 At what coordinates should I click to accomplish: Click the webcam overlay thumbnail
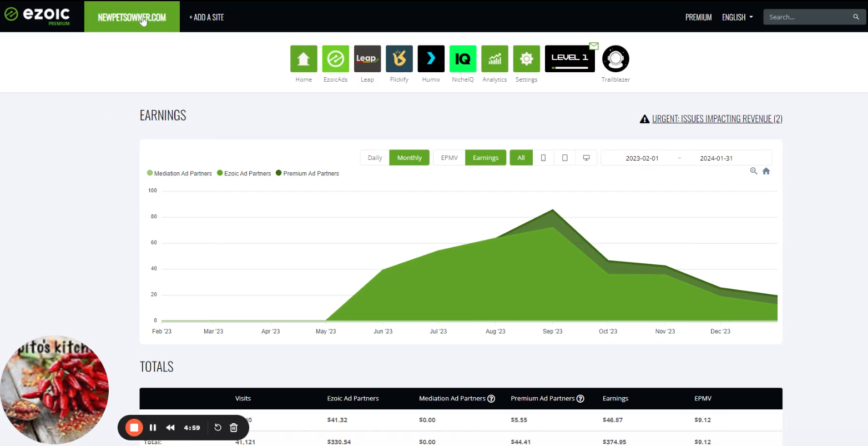point(54,390)
